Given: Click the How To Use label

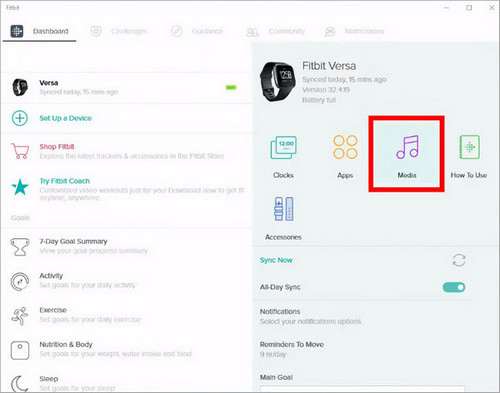Looking at the screenshot, I should point(469,175).
